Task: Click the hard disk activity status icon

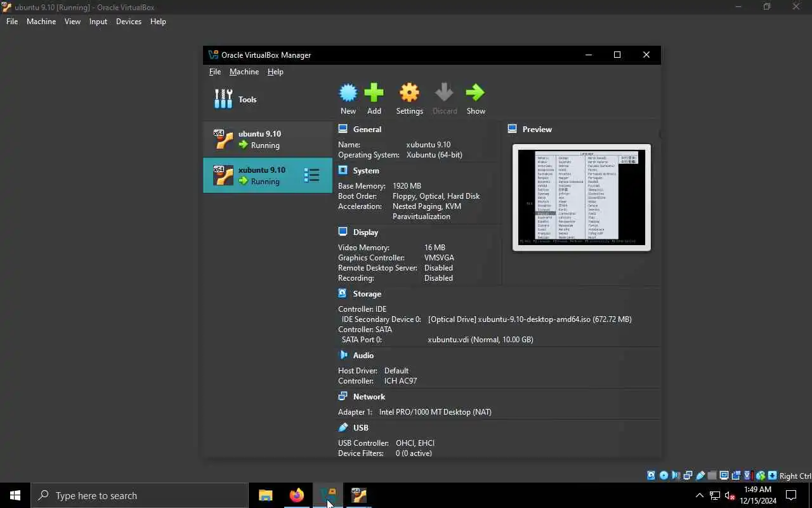Action: click(x=651, y=476)
